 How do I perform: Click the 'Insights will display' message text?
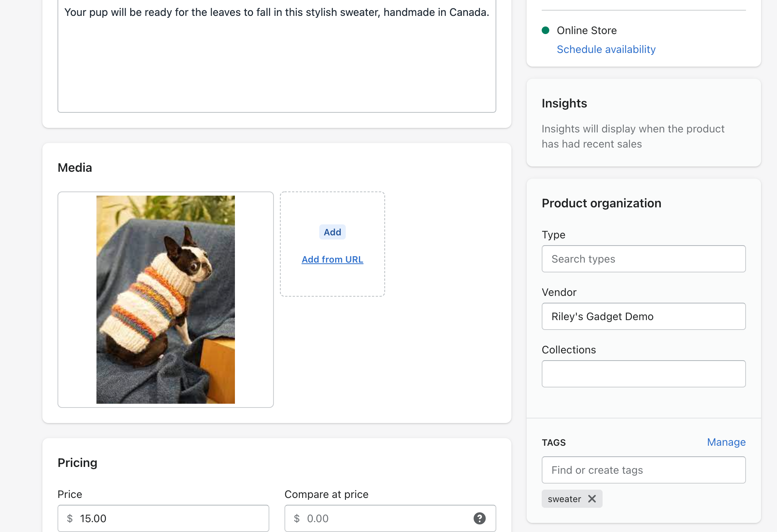tap(633, 136)
